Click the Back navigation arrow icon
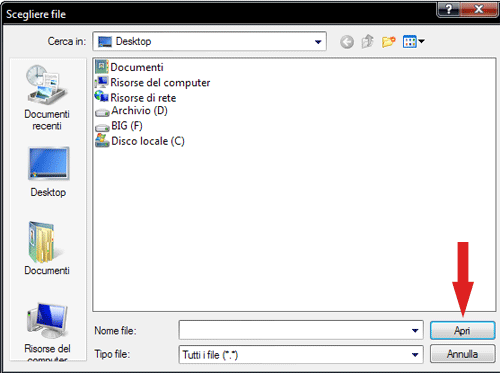Image resolution: width=500 pixels, height=373 pixels. (x=347, y=42)
